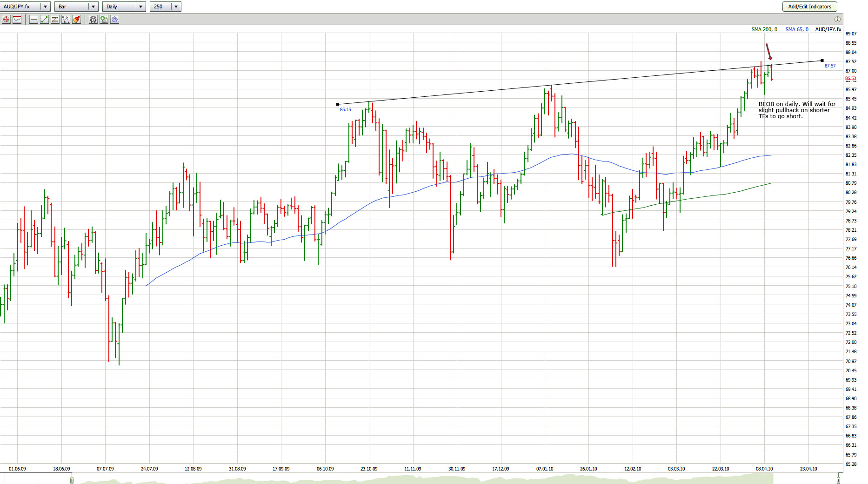Open the Daily timeframe dropdown
The height and width of the screenshot is (484, 868).
click(x=140, y=7)
